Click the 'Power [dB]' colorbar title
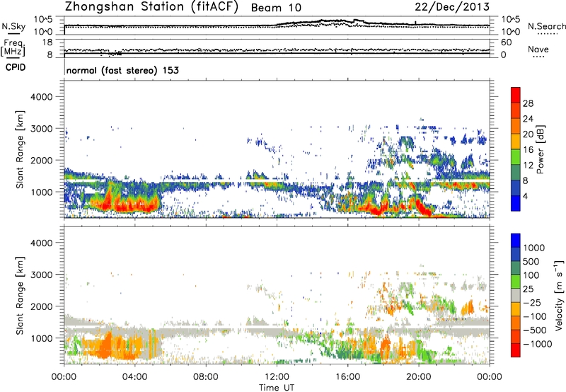 point(540,150)
